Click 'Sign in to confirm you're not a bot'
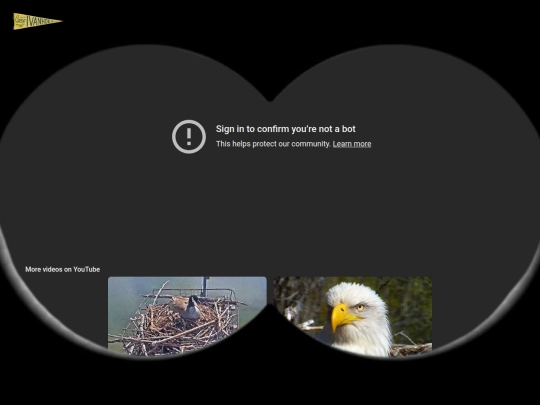 point(285,129)
